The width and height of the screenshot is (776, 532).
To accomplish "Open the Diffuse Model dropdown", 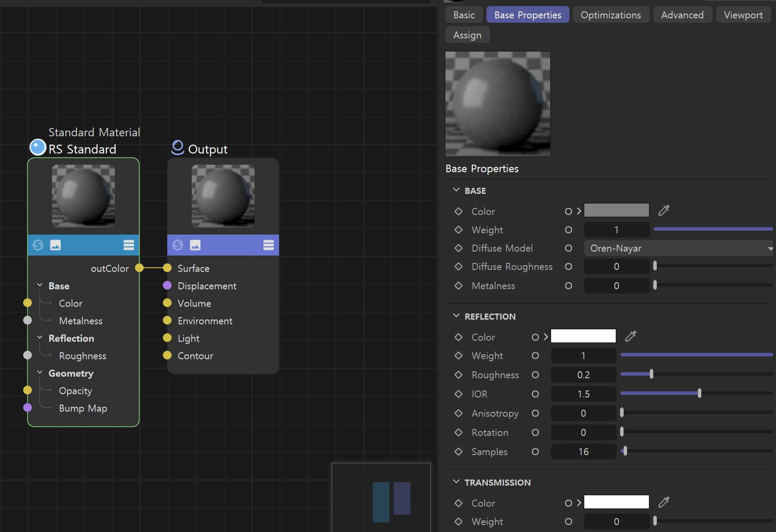I will click(x=678, y=248).
